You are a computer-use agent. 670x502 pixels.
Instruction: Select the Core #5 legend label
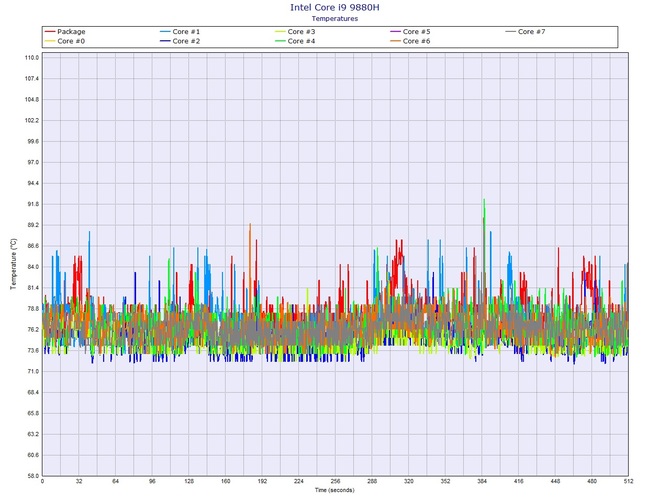coord(416,32)
